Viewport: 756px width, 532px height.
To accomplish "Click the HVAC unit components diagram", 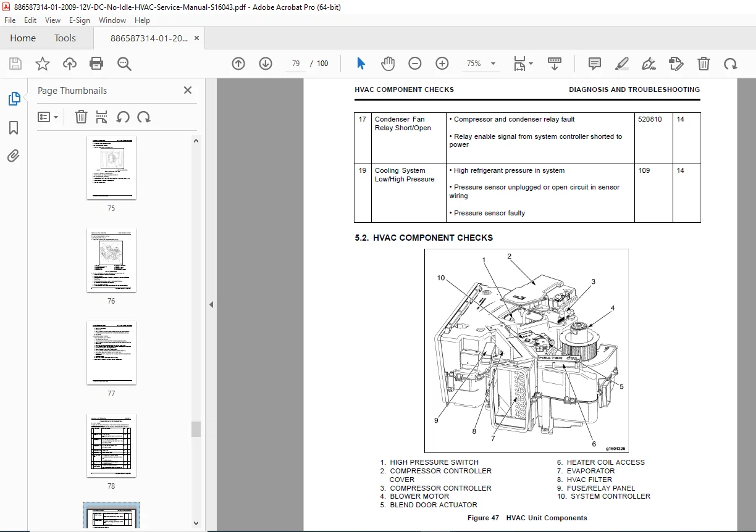I will (526, 351).
